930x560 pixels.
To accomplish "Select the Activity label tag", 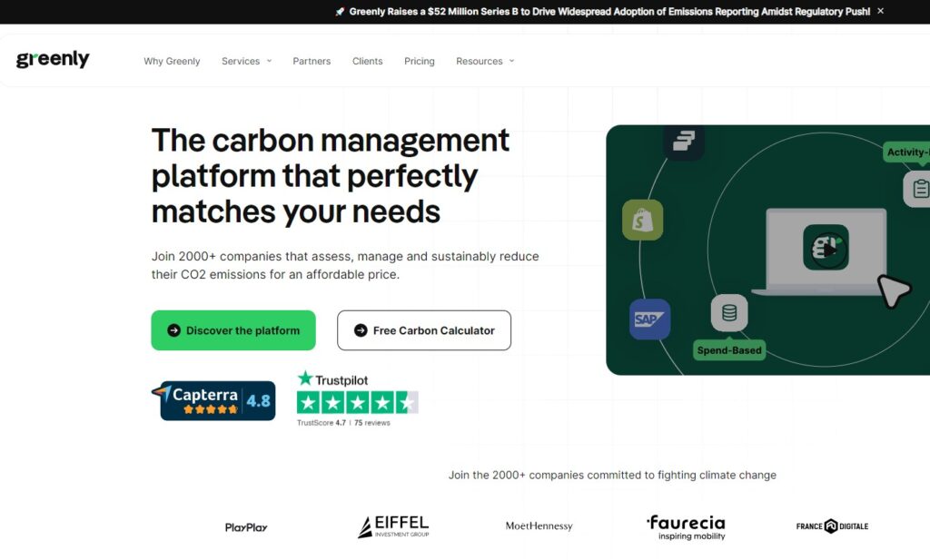I will click(x=907, y=152).
